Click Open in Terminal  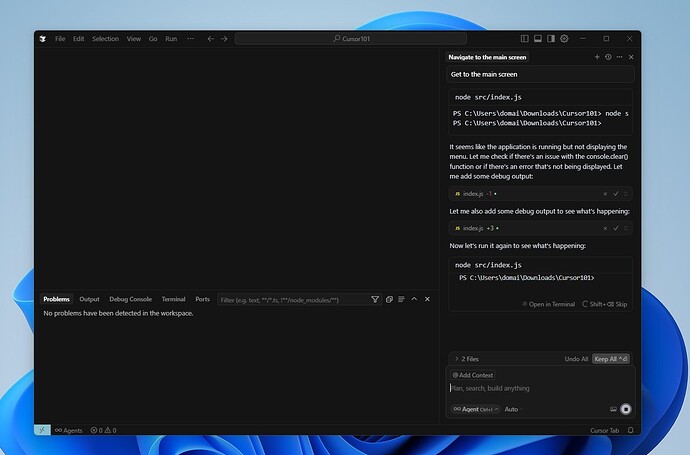[x=548, y=304]
